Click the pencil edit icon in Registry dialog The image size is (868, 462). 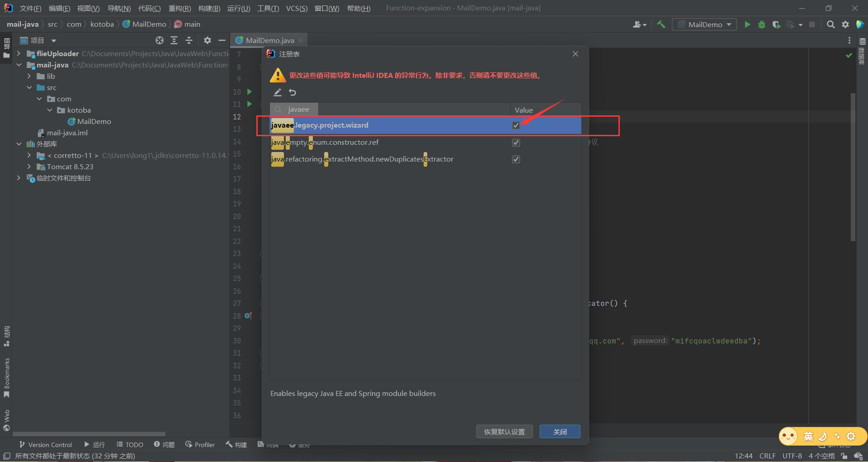tap(278, 92)
